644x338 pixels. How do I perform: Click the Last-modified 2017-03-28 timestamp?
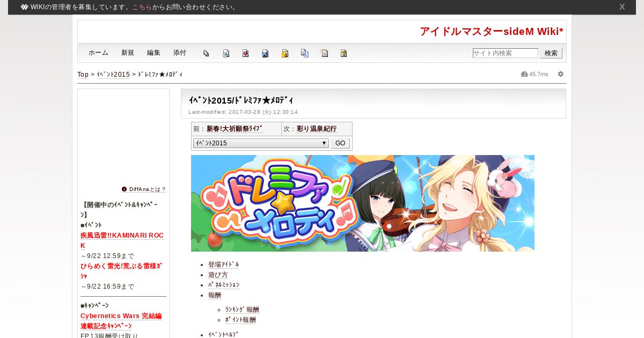[243, 112]
